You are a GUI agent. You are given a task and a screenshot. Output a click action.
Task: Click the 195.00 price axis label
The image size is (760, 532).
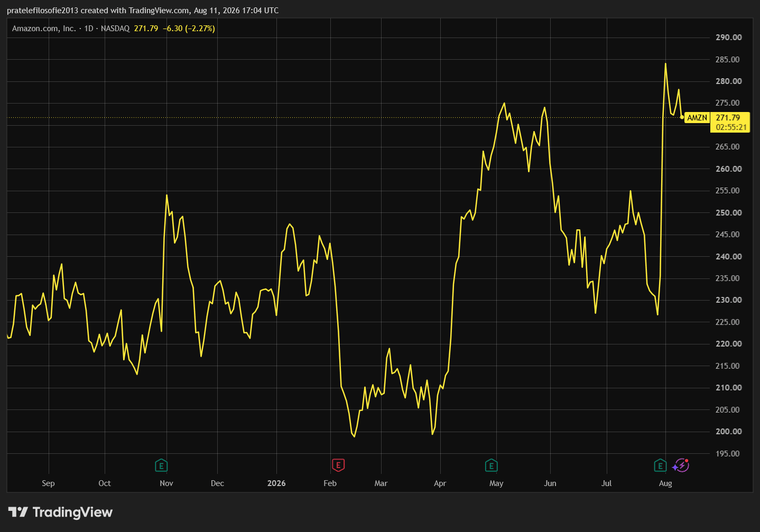tap(728, 454)
